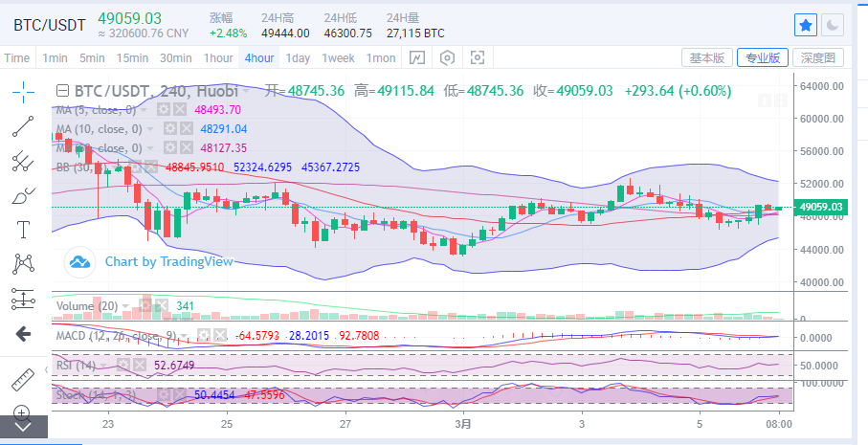Screen dimensions: 868x445
Task: Select the forecast and measurement tool
Action: coord(23,299)
